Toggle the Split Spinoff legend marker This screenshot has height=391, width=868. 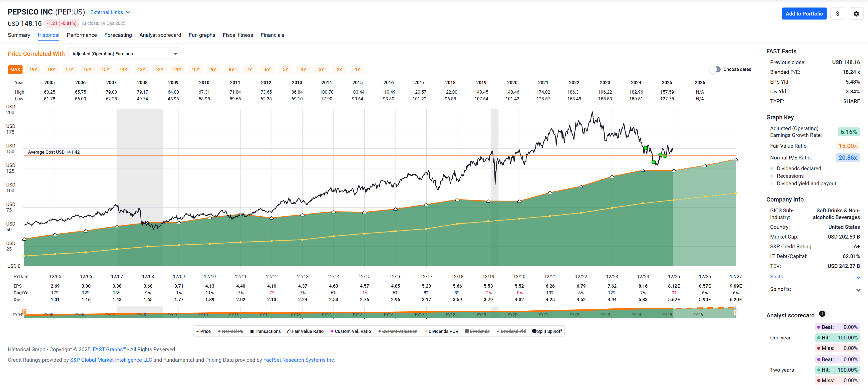click(534, 331)
